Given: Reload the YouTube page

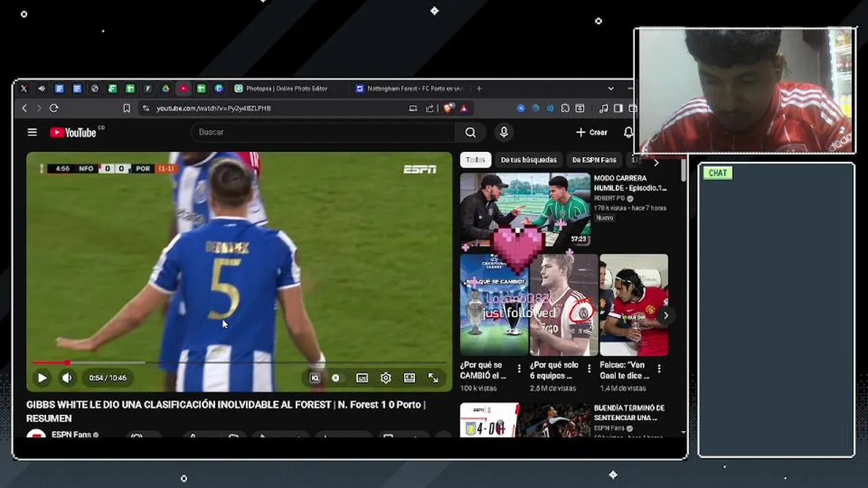Looking at the screenshot, I should click(x=54, y=108).
